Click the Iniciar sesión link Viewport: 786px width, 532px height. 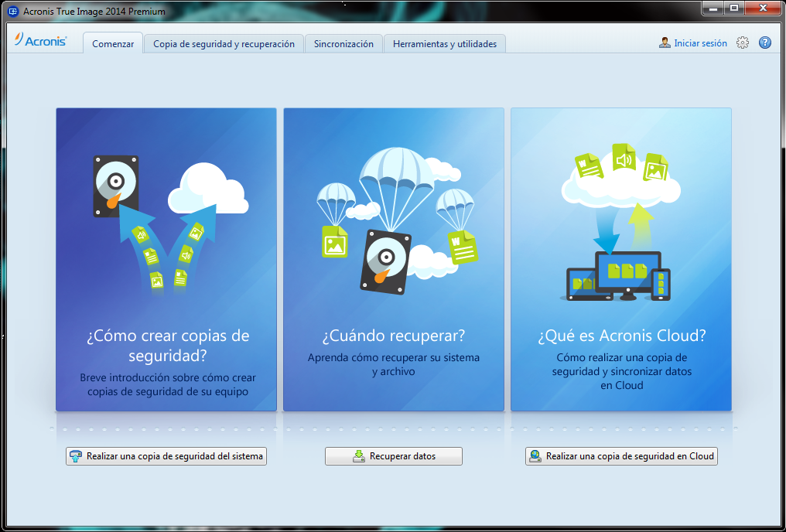pyautogui.click(x=700, y=43)
